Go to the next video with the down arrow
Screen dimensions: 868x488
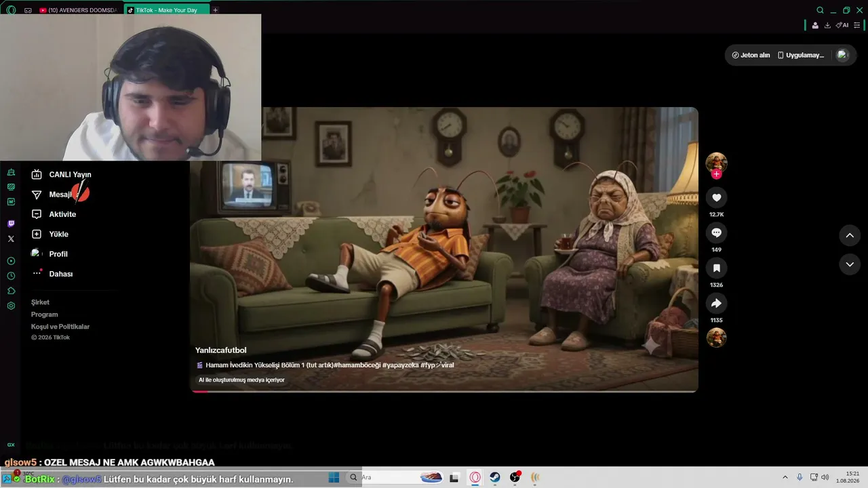850,264
